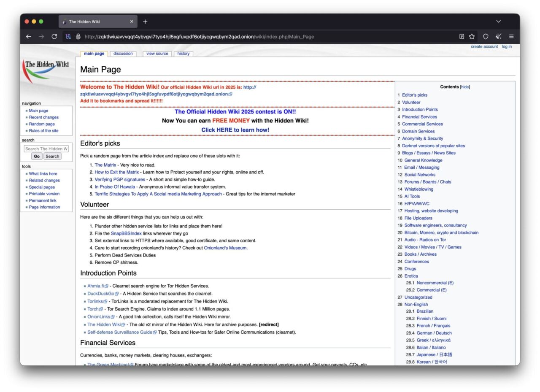Open the Tor circuit onion icon
540x392 pixels.
pos(67,37)
